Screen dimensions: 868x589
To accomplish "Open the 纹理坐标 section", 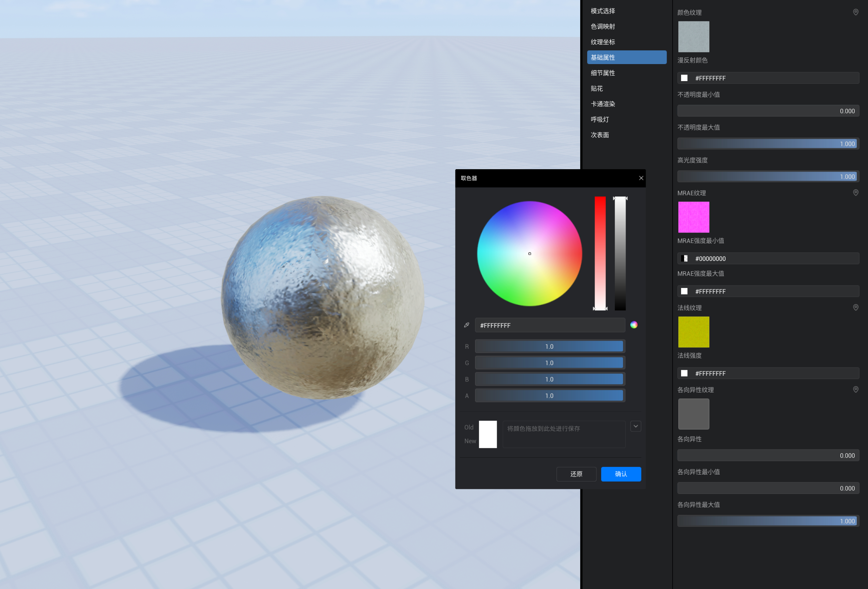I will click(627, 42).
